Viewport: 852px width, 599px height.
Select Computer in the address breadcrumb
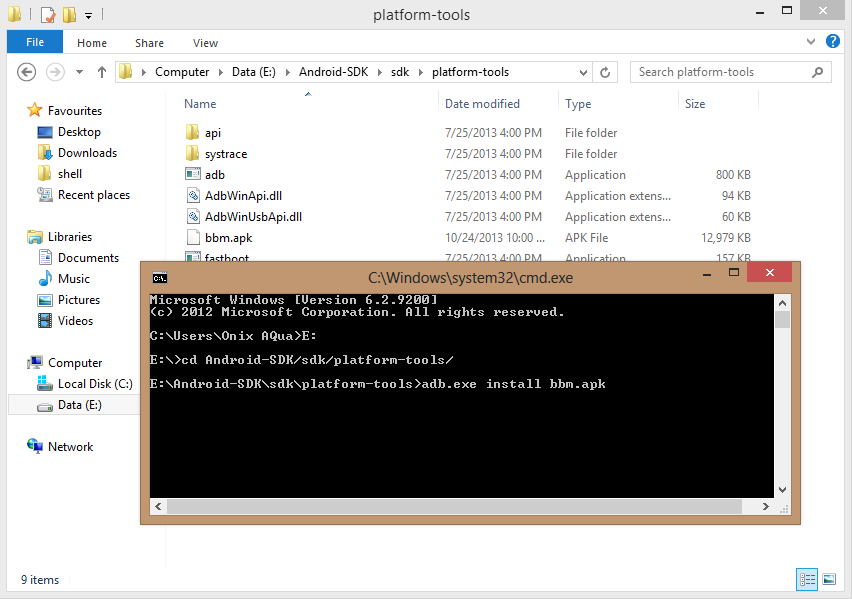click(x=182, y=72)
